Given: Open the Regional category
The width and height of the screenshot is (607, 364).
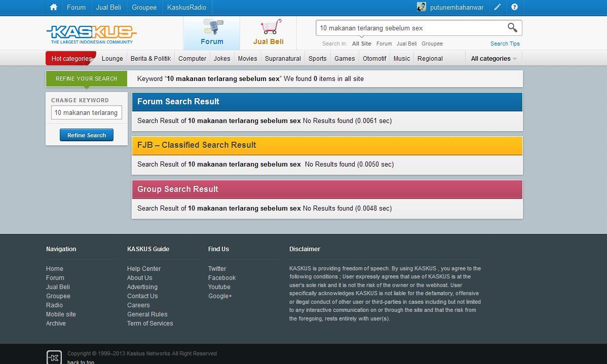Looking at the screenshot, I should click(430, 58).
